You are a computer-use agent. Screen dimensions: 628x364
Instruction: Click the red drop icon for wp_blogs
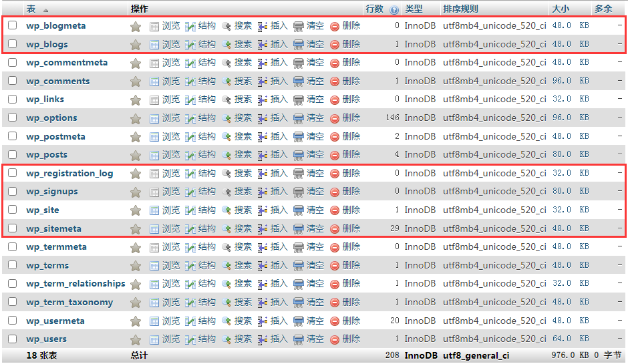point(335,45)
